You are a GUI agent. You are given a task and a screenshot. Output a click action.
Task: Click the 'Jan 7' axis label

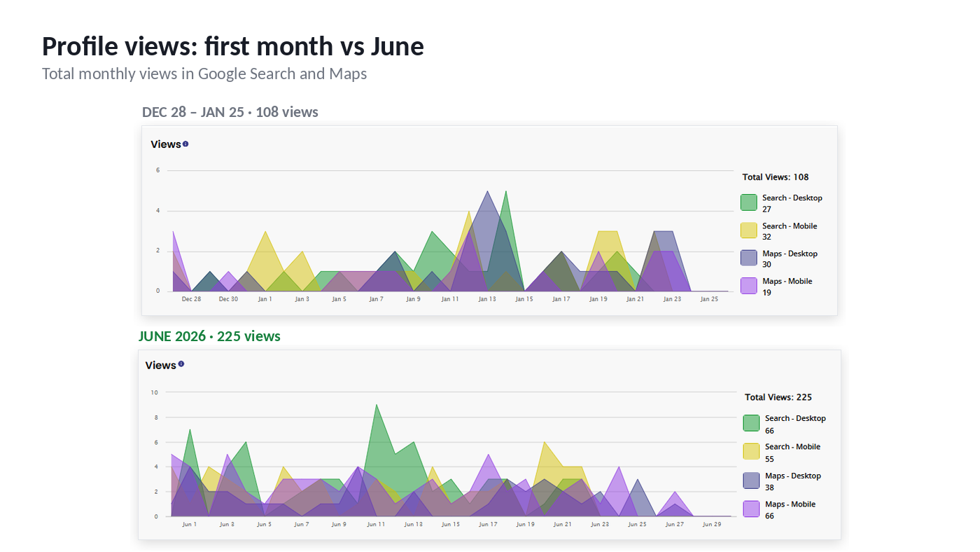[x=376, y=299]
